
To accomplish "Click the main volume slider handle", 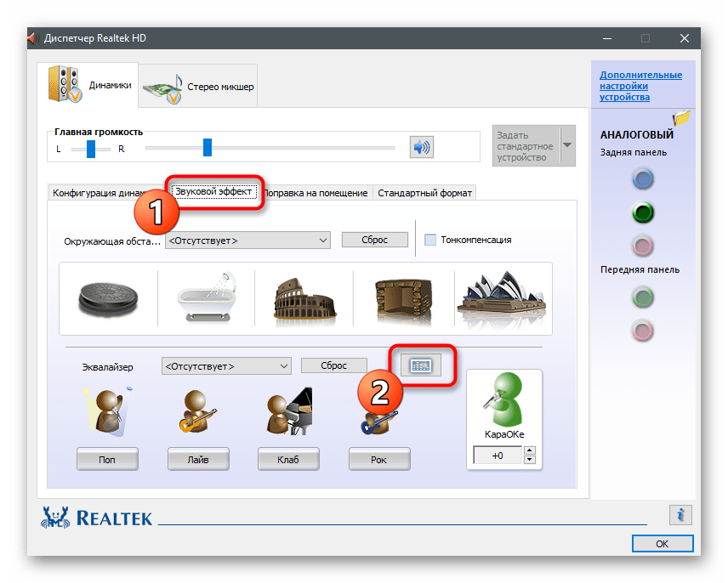I will pos(207,148).
